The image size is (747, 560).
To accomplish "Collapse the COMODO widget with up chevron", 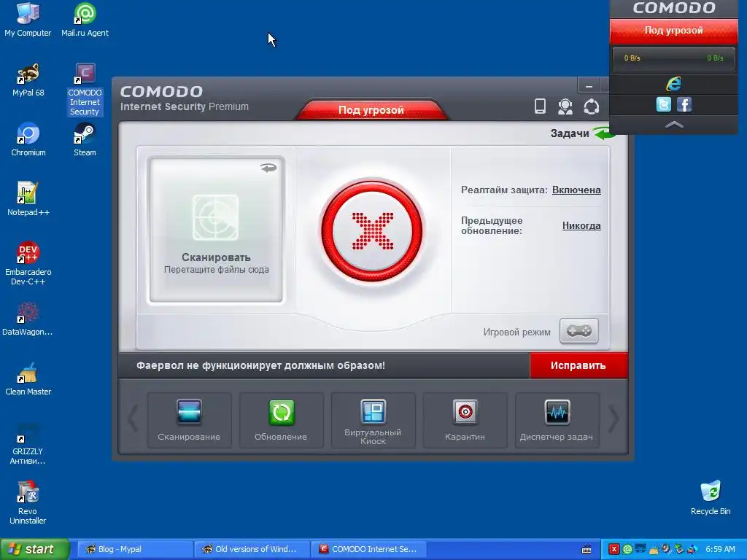I will tap(674, 125).
